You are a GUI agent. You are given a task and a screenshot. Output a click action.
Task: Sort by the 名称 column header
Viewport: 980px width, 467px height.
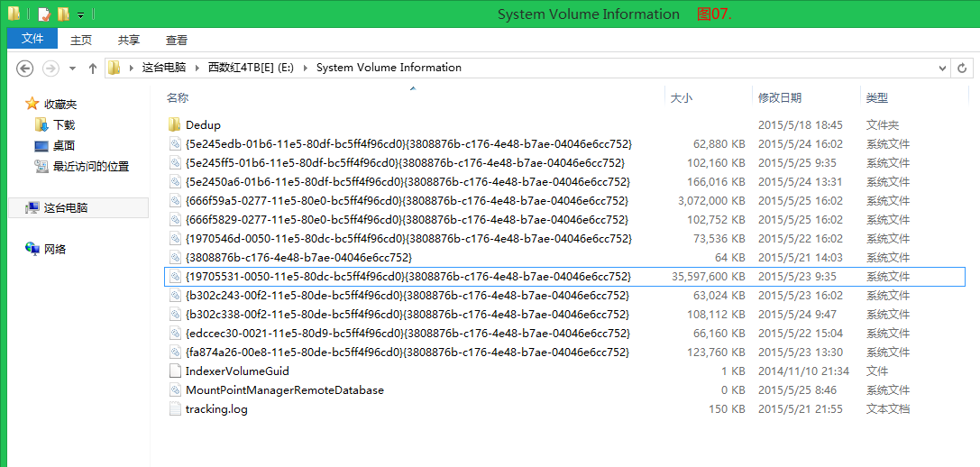pyautogui.click(x=178, y=97)
